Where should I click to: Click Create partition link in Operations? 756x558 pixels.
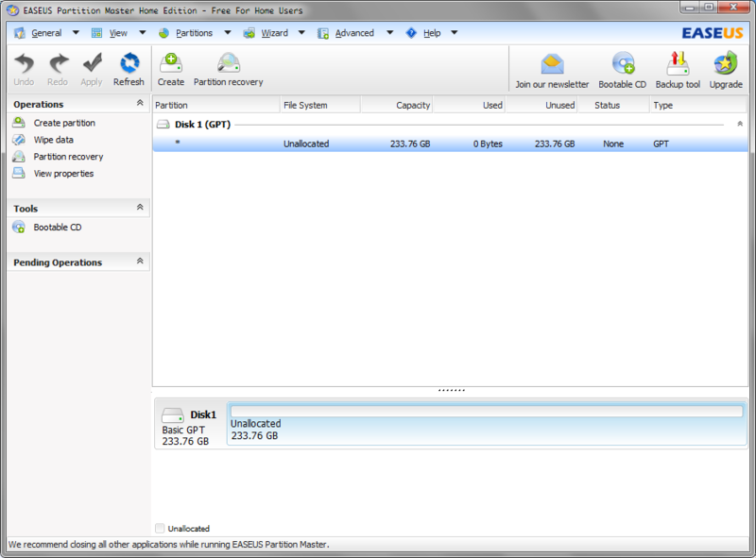64,123
